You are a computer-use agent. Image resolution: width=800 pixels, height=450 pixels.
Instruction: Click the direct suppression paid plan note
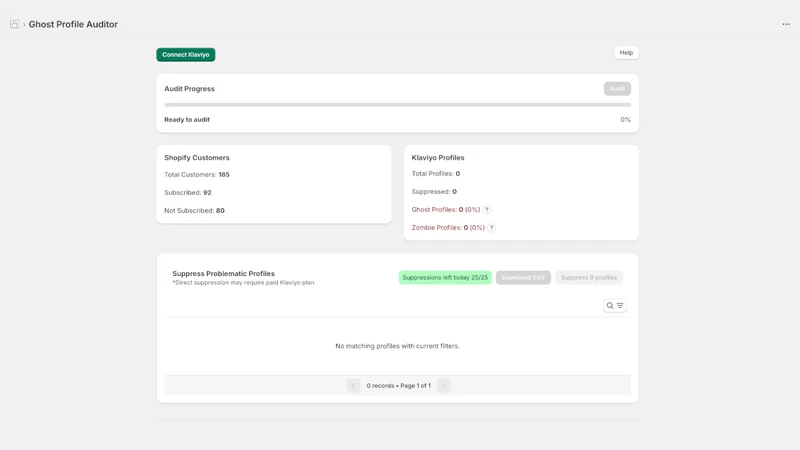[x=243, y=283]
